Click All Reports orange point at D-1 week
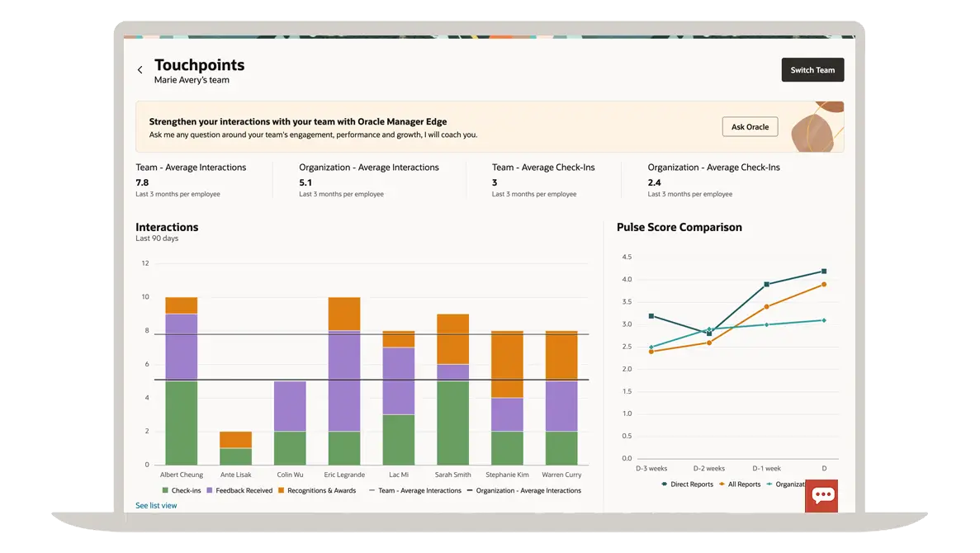980x553 pixels. click(766, 307)
